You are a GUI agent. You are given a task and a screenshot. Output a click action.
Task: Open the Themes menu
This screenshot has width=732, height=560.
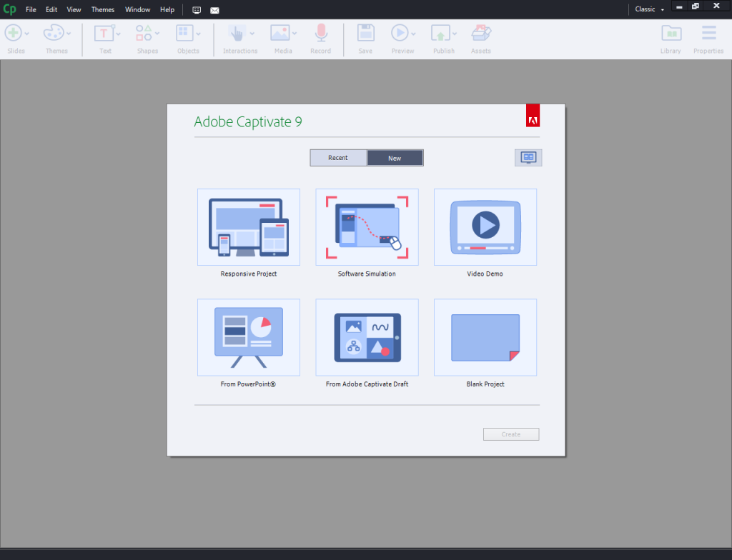click(102, 9)
